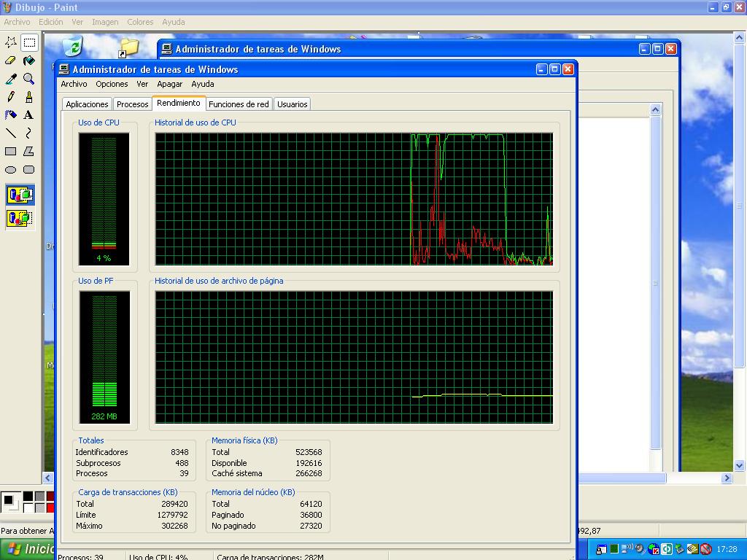The image size is (747, 560).
Task: Click the Inicio start button
Action: click(x=29, y=549)
